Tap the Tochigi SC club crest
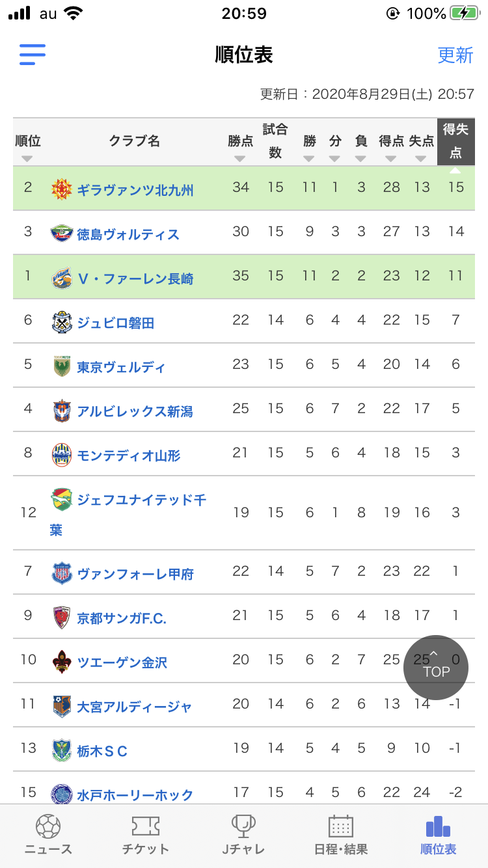488x868 pixels. pyautogui.click(x=61, y=750)
